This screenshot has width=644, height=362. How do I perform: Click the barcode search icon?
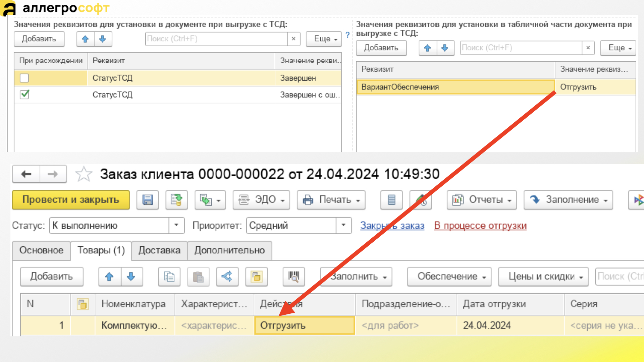(x=294, y=277)
